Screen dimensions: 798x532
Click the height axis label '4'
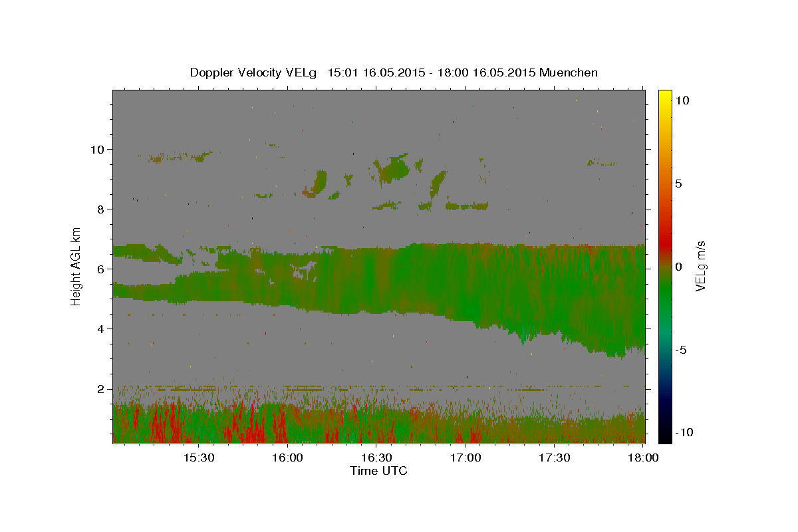pos(102,329)
